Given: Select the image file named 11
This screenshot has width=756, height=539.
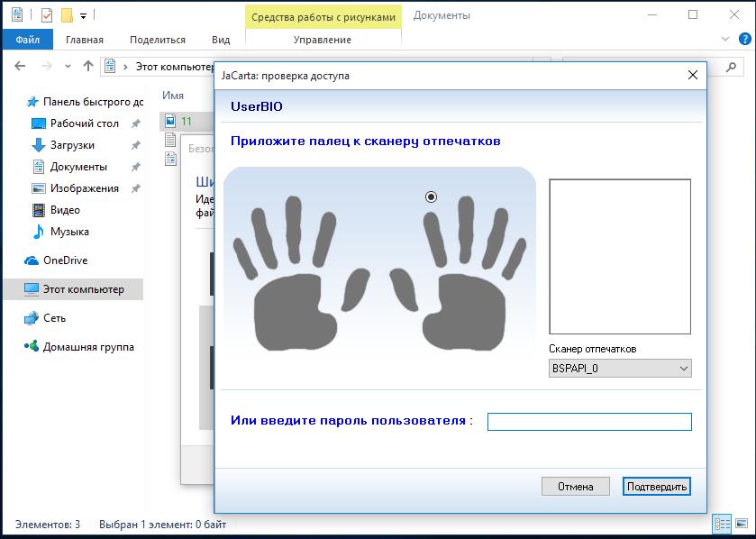Looking at the screenshot, I should tap(187, 121).
